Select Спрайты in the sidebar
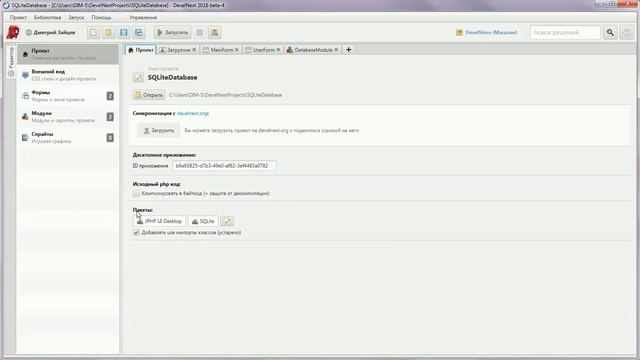This screenshot has height=360, width=640. [68, 138]
